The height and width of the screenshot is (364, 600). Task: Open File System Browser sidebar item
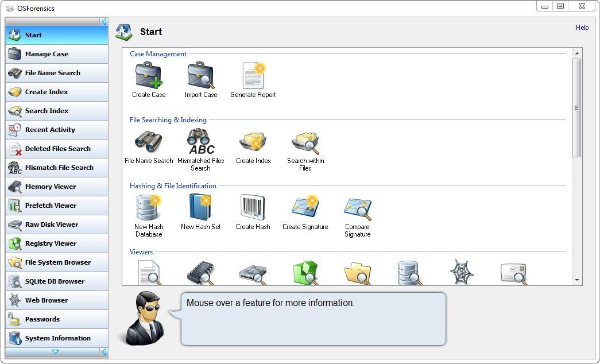pos(57,262)
